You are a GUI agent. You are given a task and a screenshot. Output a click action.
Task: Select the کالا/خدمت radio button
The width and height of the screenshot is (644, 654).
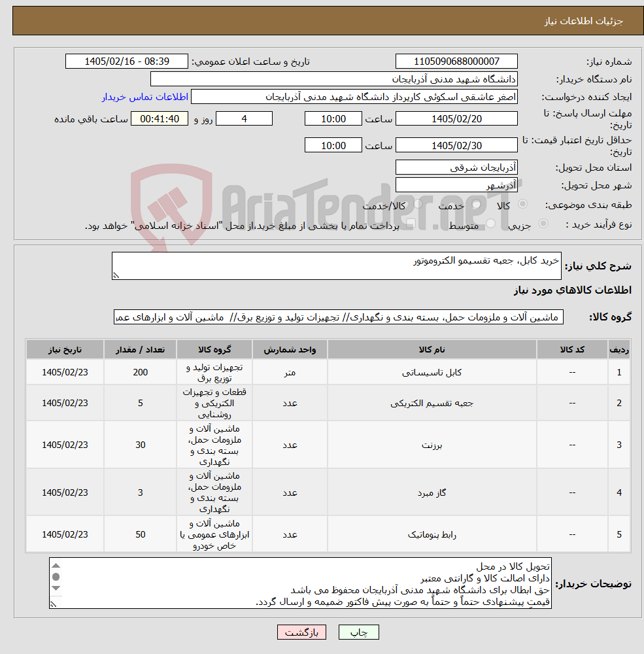pyautogui.click(x=418, y=204)
